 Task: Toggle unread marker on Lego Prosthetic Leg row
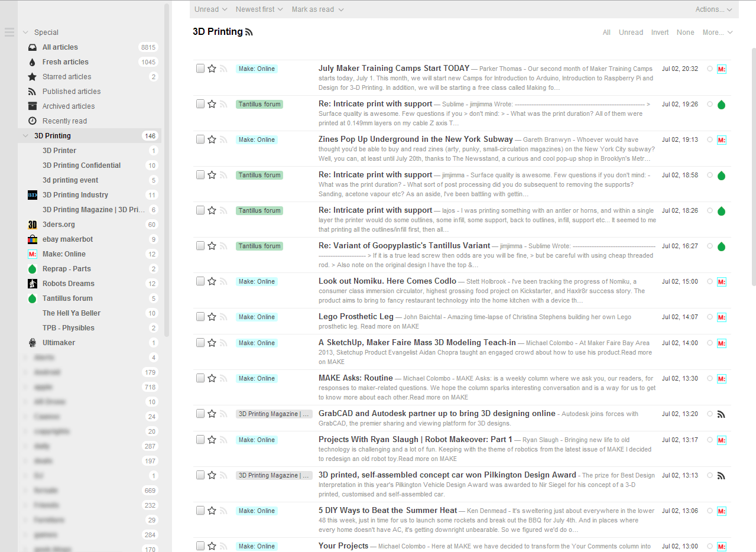click(710, 317)
